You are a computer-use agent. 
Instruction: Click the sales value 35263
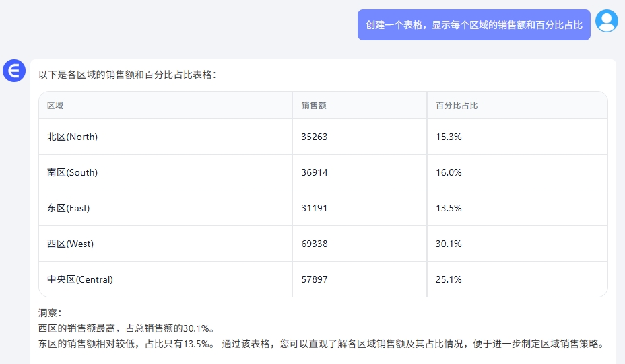click(315, 137)
